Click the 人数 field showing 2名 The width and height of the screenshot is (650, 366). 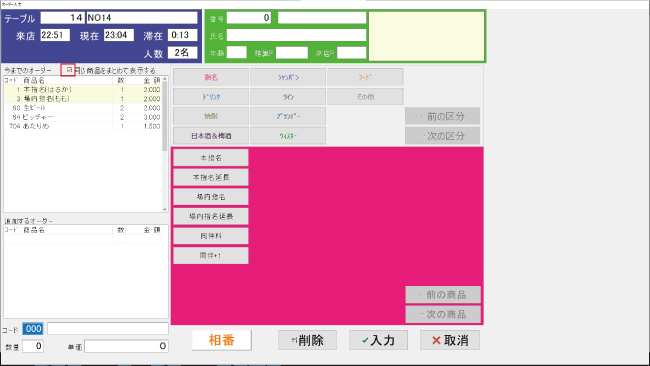tap(182, 53)
